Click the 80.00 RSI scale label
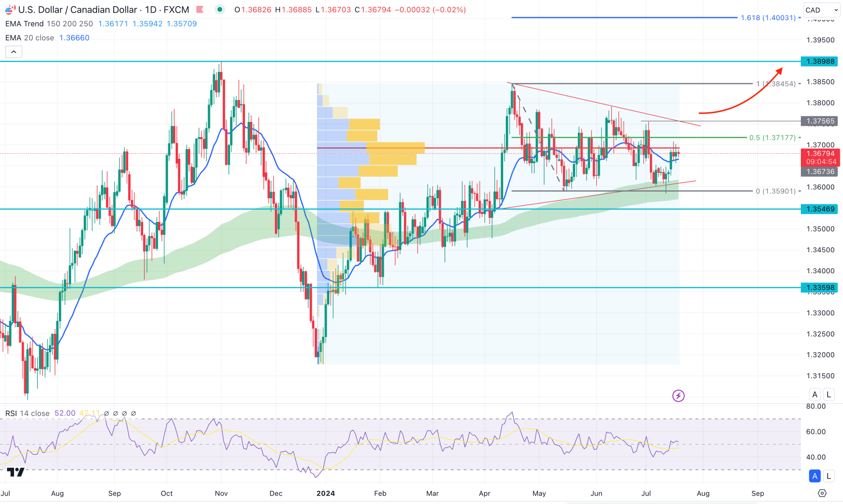The height and width of the screenshot is (504, 843). pyautogui.click(x=816, y=406)
